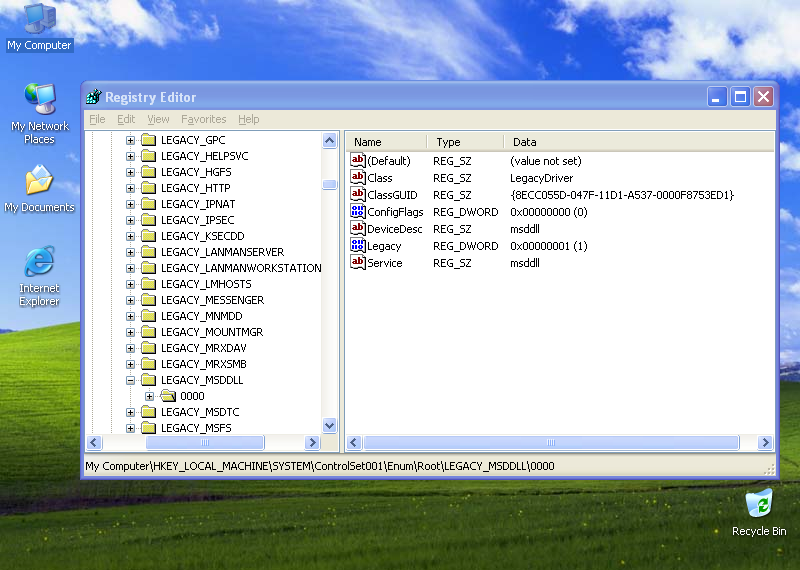Launch Internet Explorer from the desktop

tap(39, 276)
